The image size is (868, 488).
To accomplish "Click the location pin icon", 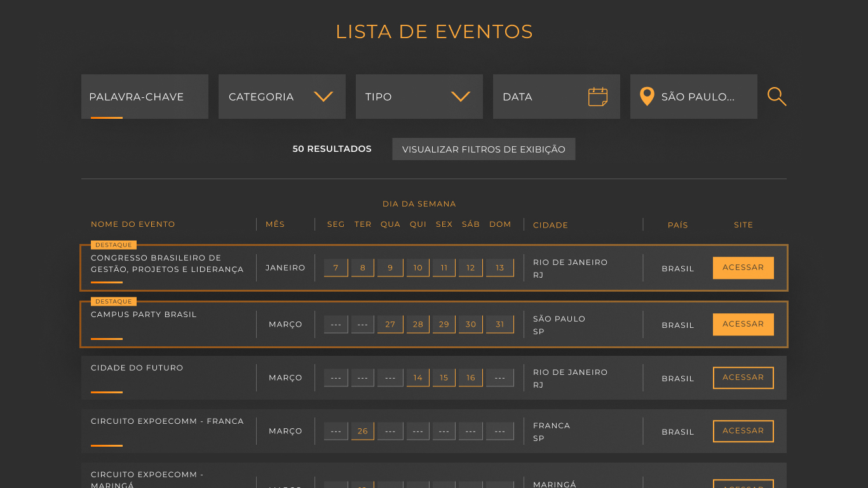I will tap(647, 97).
